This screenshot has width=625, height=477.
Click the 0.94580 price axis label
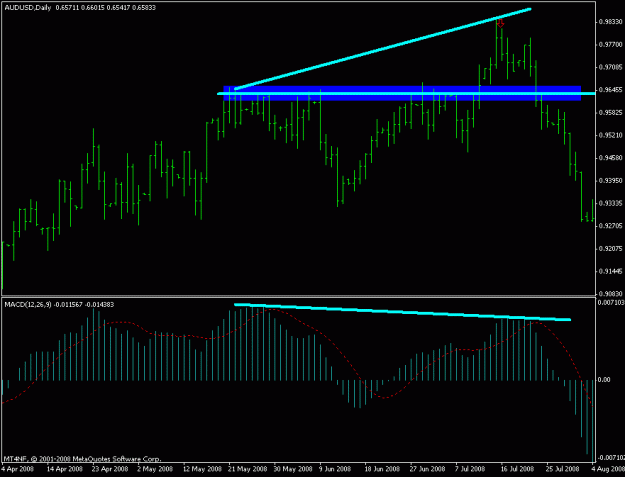click(610, 158)
